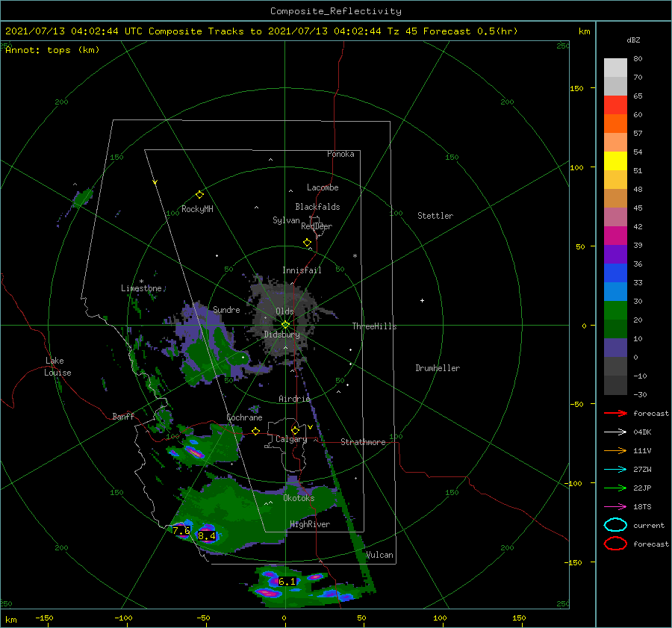This screenshot has height=628, width=672.
Task: Click the yellow diamond marker below RedDeer
Action: [307, 243]
